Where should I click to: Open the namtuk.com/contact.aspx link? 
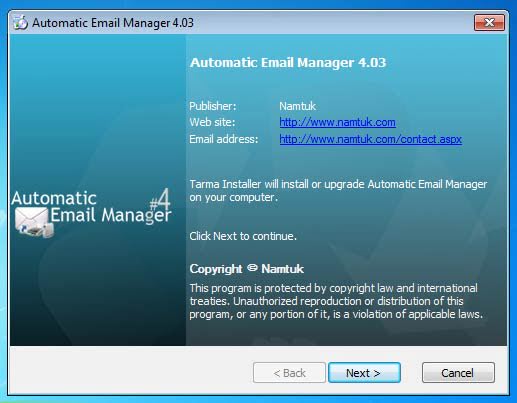[370, 139]
